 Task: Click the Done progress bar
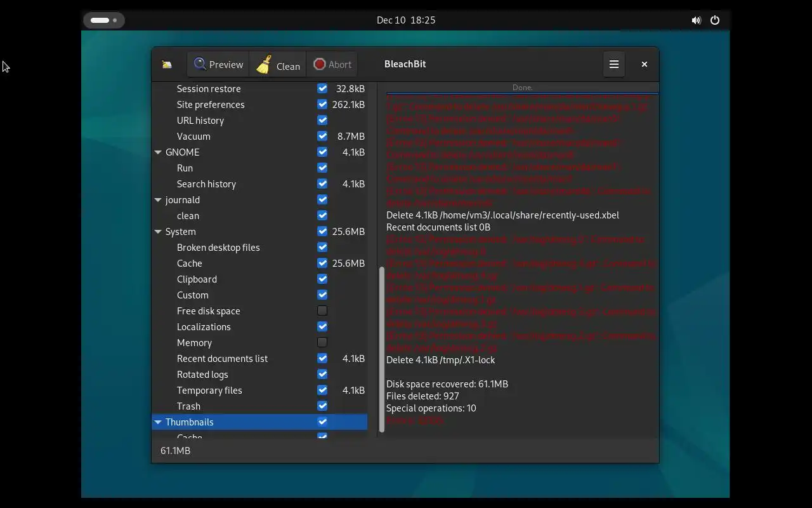point(523,88)
